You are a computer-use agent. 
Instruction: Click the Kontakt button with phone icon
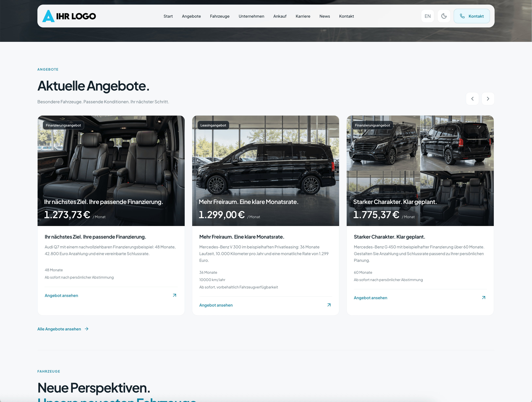472,16
